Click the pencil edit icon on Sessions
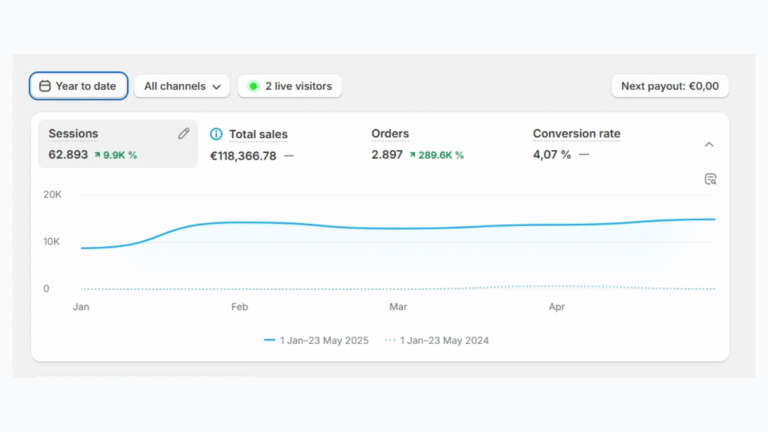The width and height of the screenshot is (768, 432). (184, 133)
